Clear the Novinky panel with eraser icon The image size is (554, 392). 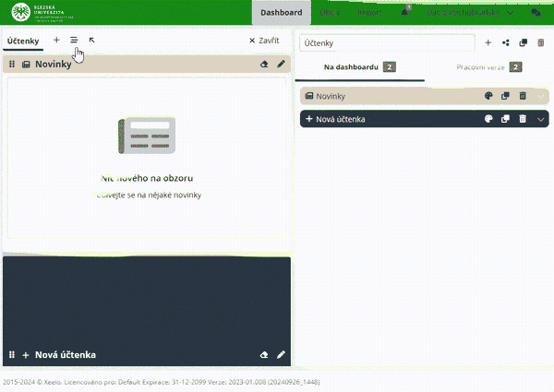(x=264, y=65)
